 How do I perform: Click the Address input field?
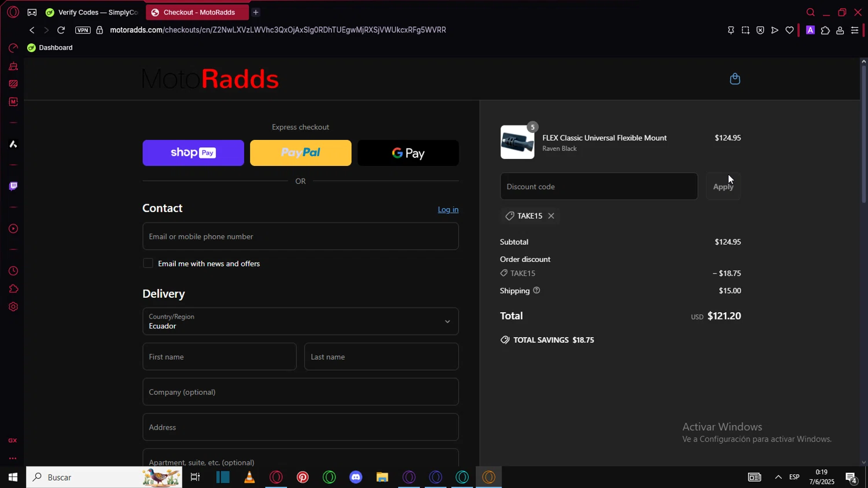pos(300,427)
